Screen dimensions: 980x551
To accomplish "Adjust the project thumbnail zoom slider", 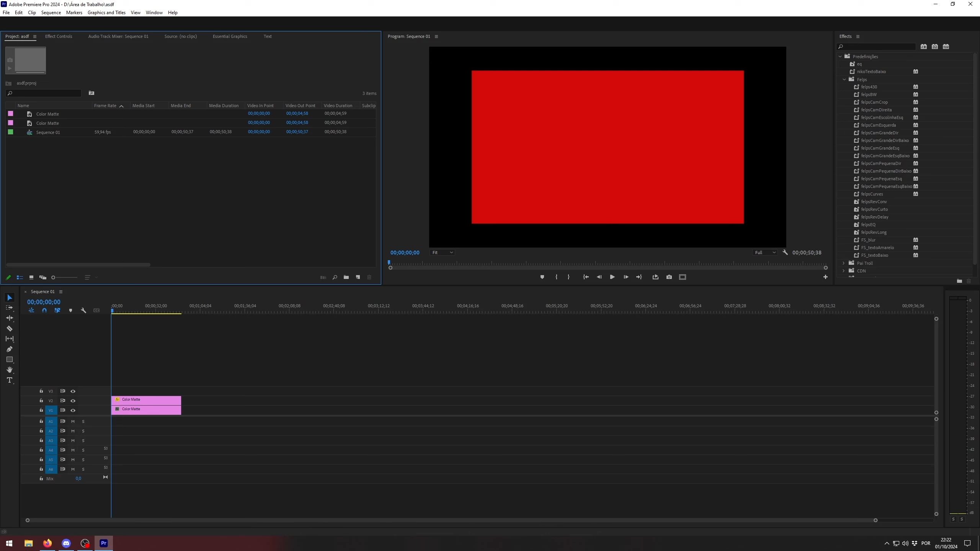I will point(54,277).
